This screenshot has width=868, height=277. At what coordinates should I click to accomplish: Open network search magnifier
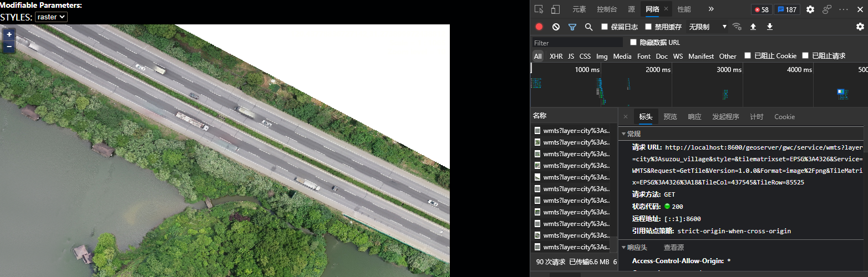tap(588, 27)
